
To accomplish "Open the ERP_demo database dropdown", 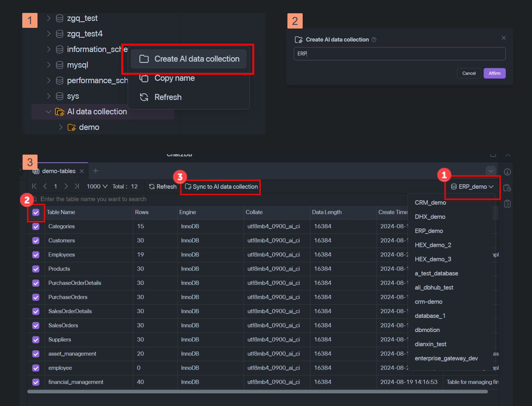I will tap(472, 187).
